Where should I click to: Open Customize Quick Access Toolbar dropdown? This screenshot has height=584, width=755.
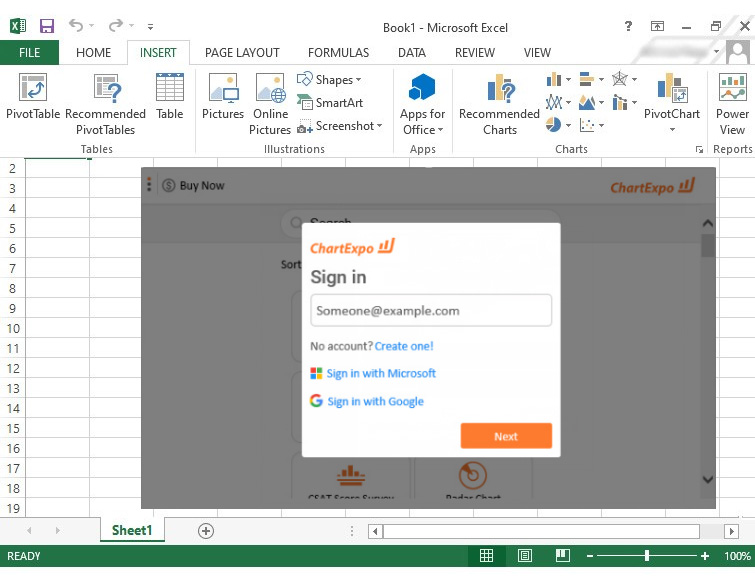pyautogui.click(x=151, y=27)
